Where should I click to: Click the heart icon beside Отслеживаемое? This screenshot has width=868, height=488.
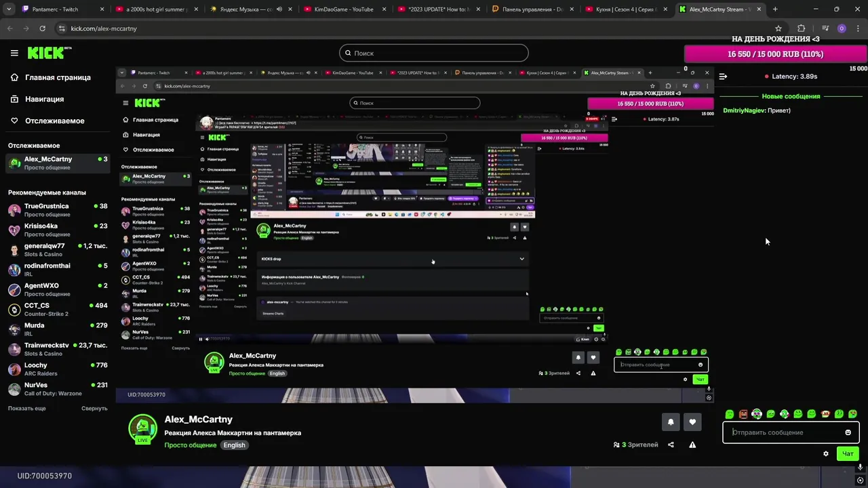pyautogui.click(x=14, y=121)
